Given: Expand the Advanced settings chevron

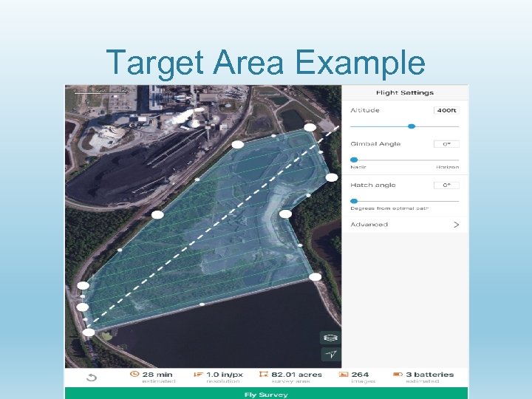Looking at the screenshot, I should pyautogui.click(x=457, y=225).
